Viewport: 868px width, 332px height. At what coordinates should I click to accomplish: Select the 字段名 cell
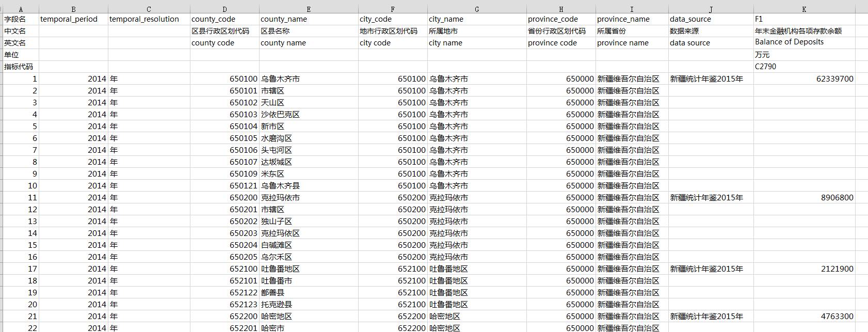[21, 19]
